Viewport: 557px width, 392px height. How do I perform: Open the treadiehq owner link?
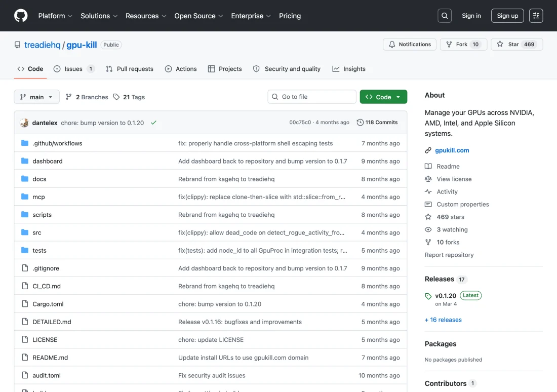pyautogui.click(x=42, y=45)
